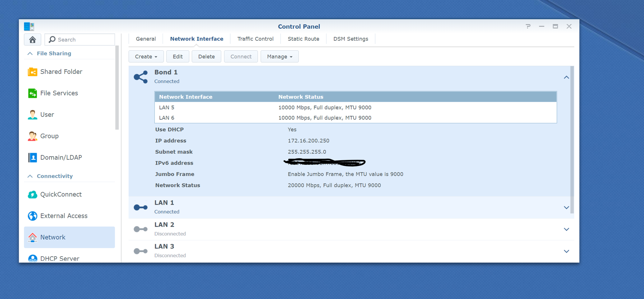644x299 pixels.
Task: Open the Static Route tab
Action: click(303, 39)
